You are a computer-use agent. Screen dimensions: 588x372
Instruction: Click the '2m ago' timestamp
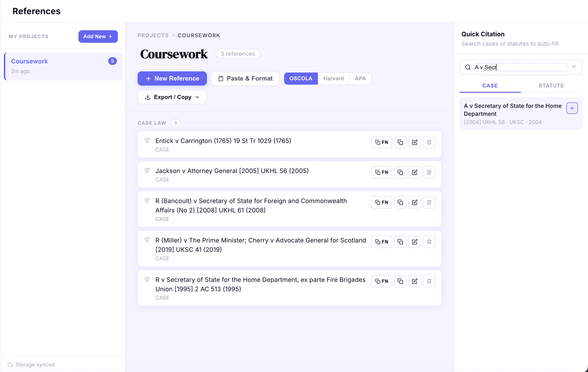point(20,71)
